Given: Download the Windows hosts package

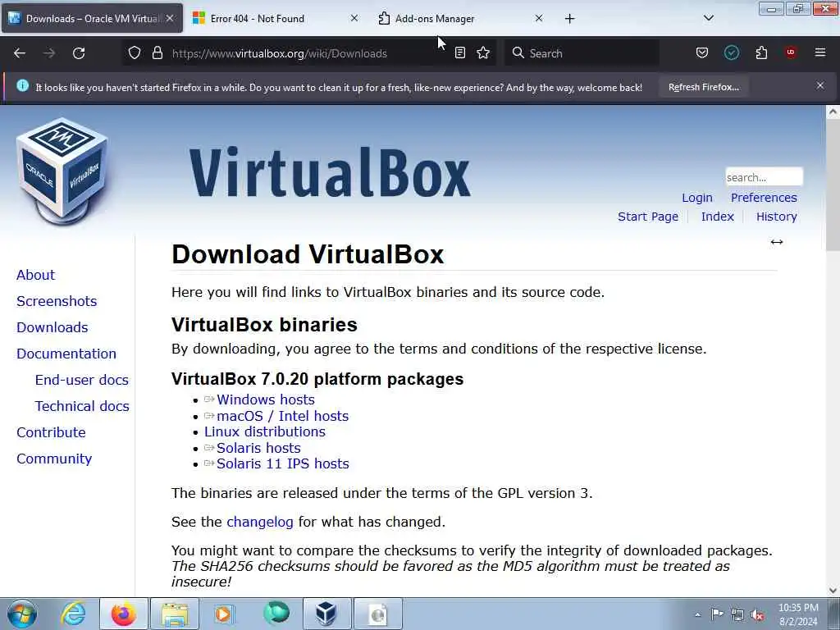Looking at the screenshot, I should coord(265,399).
